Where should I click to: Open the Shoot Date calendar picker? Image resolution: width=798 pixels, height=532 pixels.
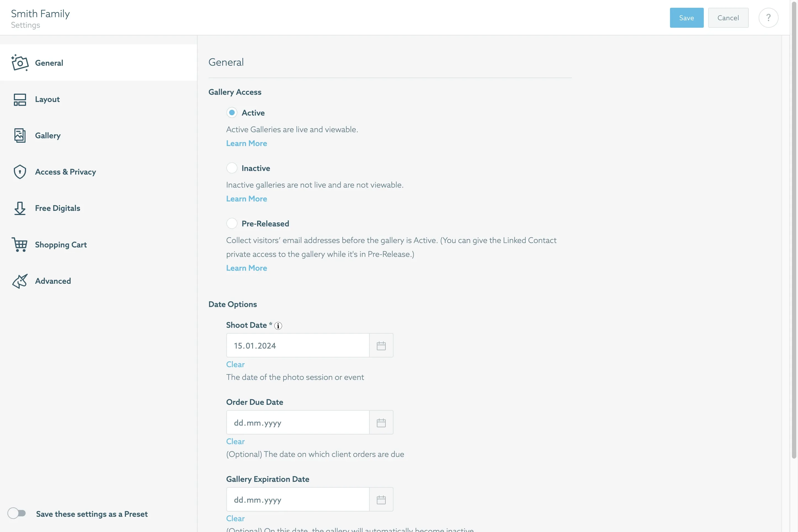(381, 346)
